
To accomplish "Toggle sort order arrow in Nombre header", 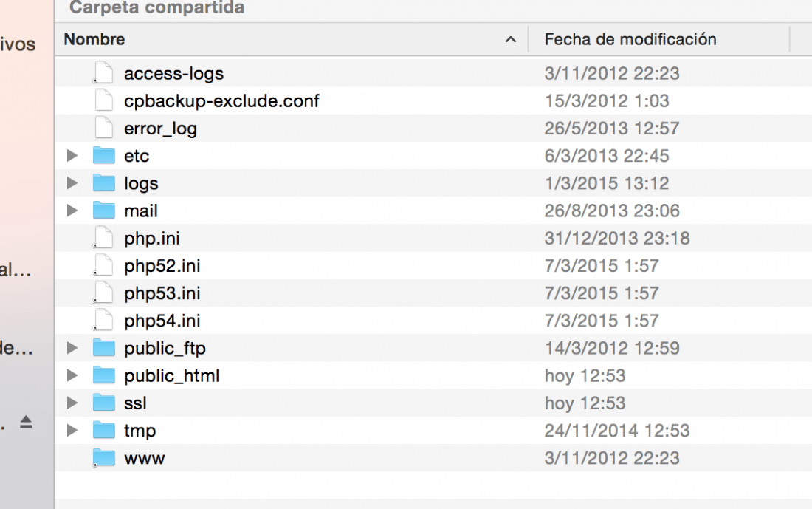I will (511, 39).
